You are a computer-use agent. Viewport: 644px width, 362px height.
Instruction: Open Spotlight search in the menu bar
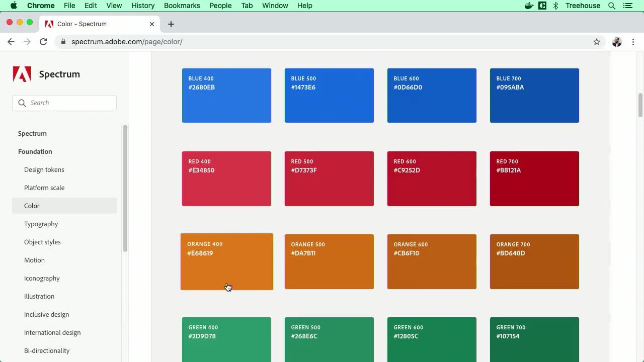(612, 6)
